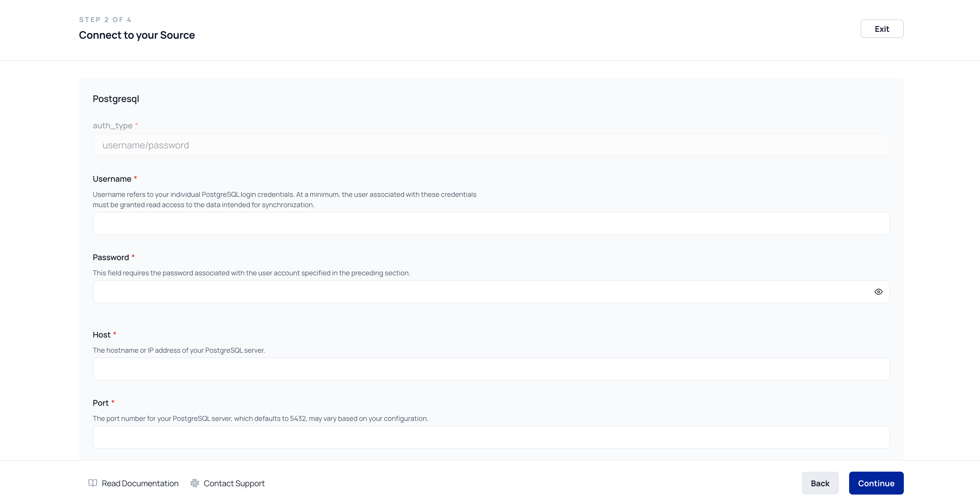Screen dimensions: 980x502
Task: Click the Port field label
Action: coord(101,403)
